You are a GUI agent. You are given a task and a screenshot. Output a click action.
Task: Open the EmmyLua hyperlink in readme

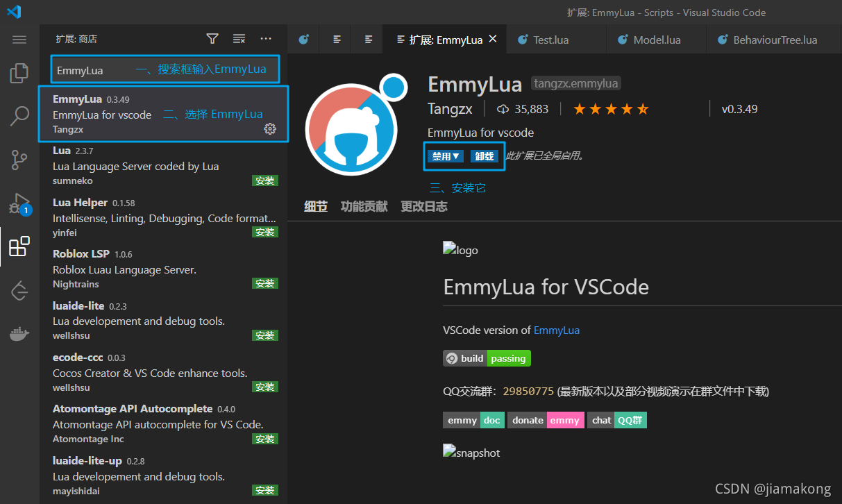pyautogui.click(x=557, y=330)
